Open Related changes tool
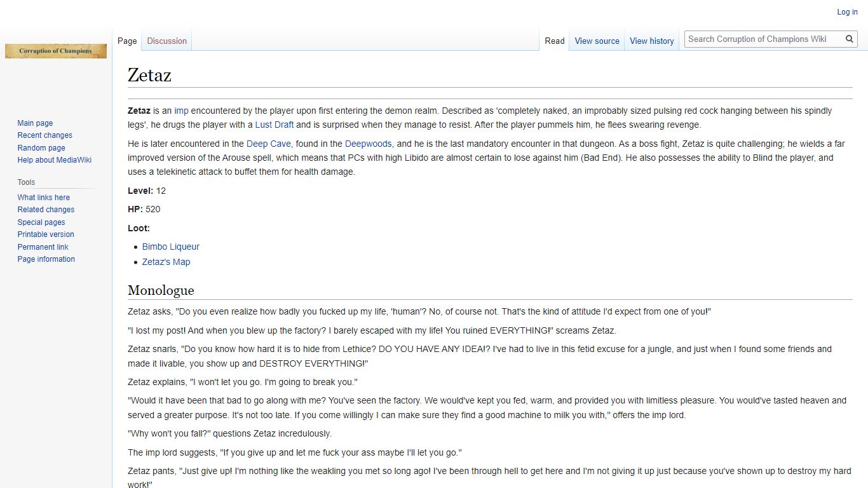Image resolution: width=868 pixels, height=488 pixels. pos(46,210)
